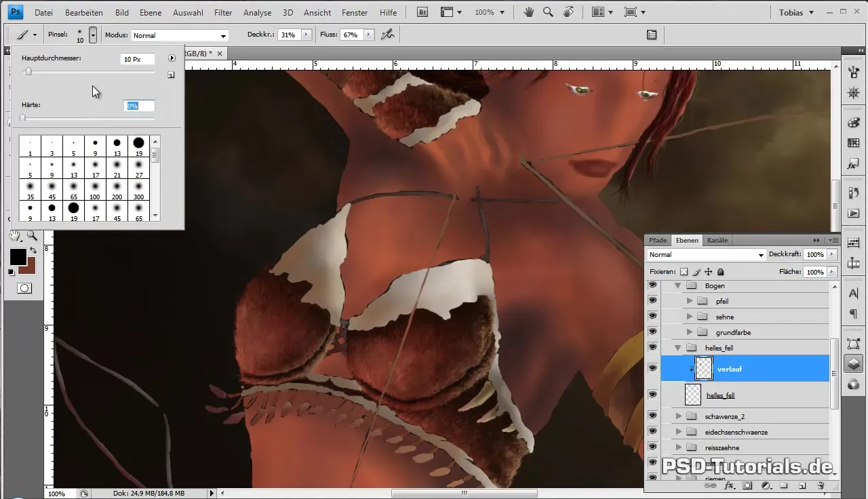Create a new layer

coord(802,485)
